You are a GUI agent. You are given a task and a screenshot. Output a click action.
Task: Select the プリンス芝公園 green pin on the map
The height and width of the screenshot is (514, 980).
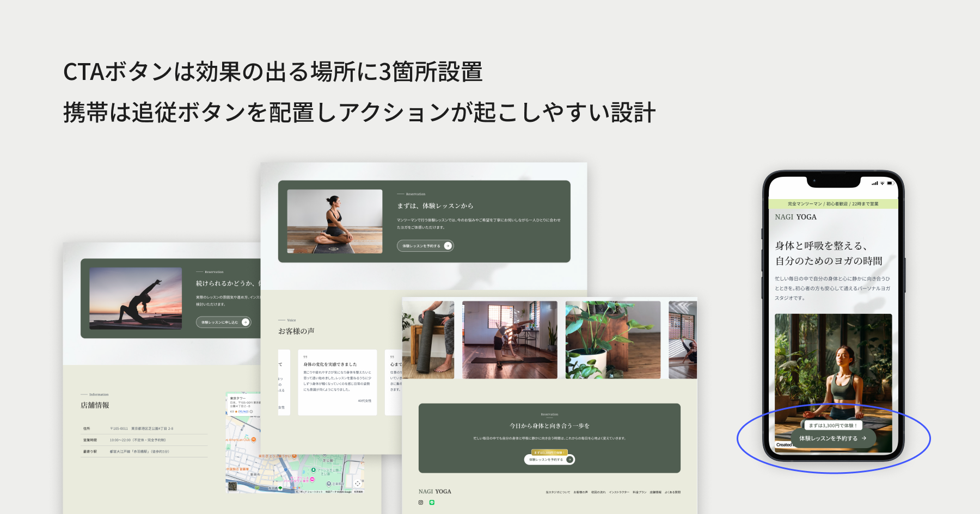point(314,470)
